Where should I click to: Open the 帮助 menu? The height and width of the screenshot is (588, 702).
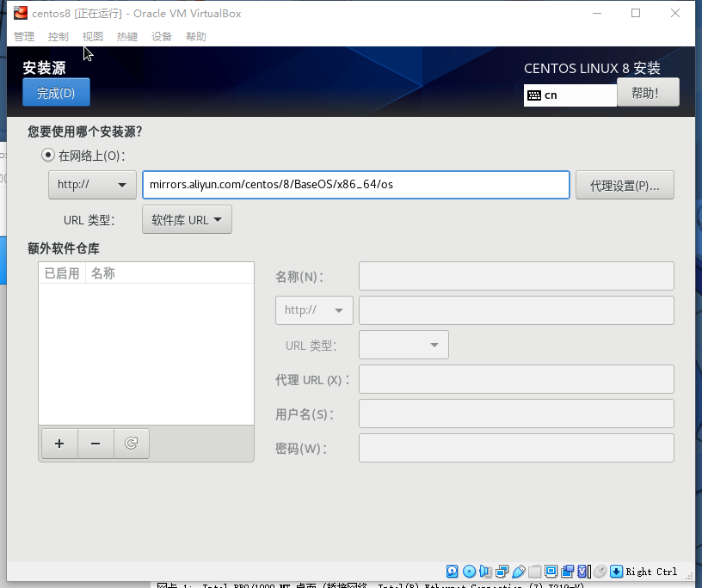tap(196, 37)
